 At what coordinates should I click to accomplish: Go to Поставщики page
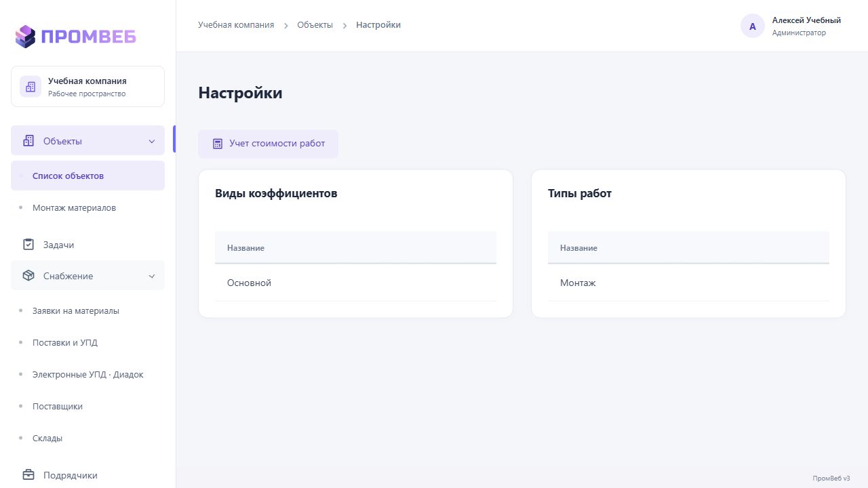(x=87, y=406)
